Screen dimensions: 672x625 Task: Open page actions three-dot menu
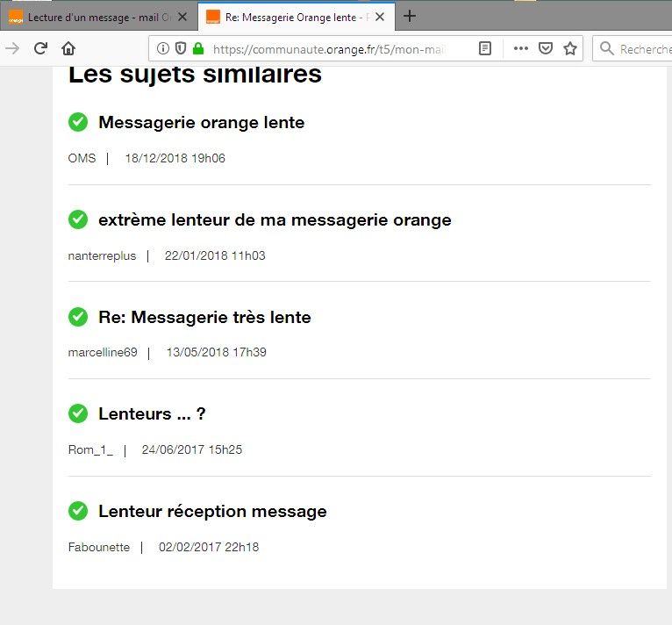[x=521, y=48]
